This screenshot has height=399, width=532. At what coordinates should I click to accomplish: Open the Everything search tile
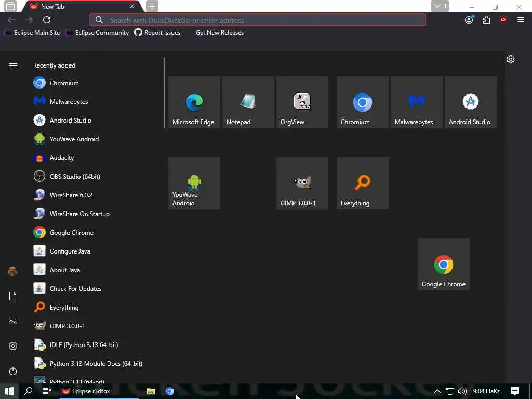click(x=362, y=183)
